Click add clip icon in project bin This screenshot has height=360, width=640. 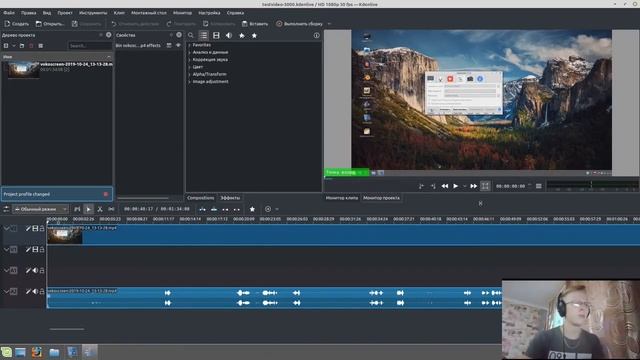pyautogui.click(x=6, y=46)
